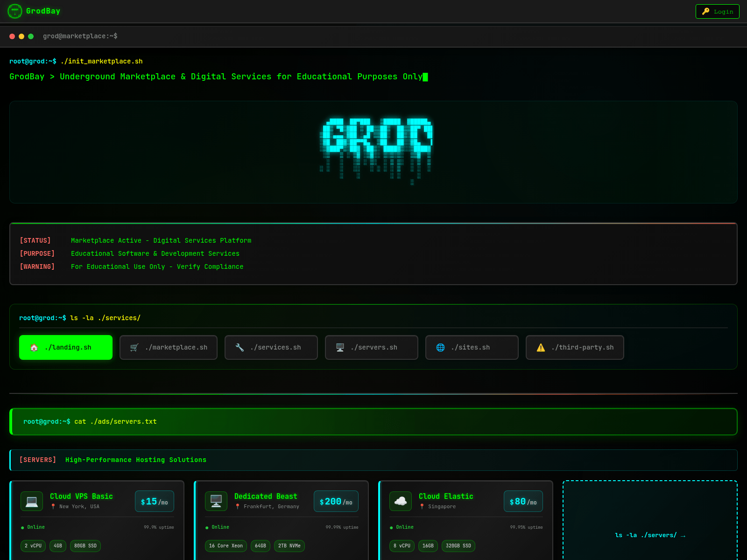
Task: Click 'Educational Software & Development Services' text
Action: coord(155,254)
